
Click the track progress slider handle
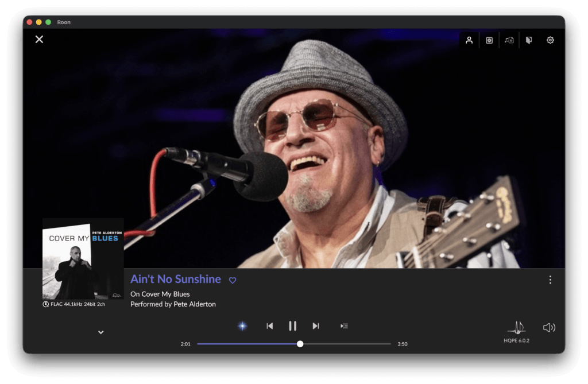pyautogui.click(x=300, y=344)
